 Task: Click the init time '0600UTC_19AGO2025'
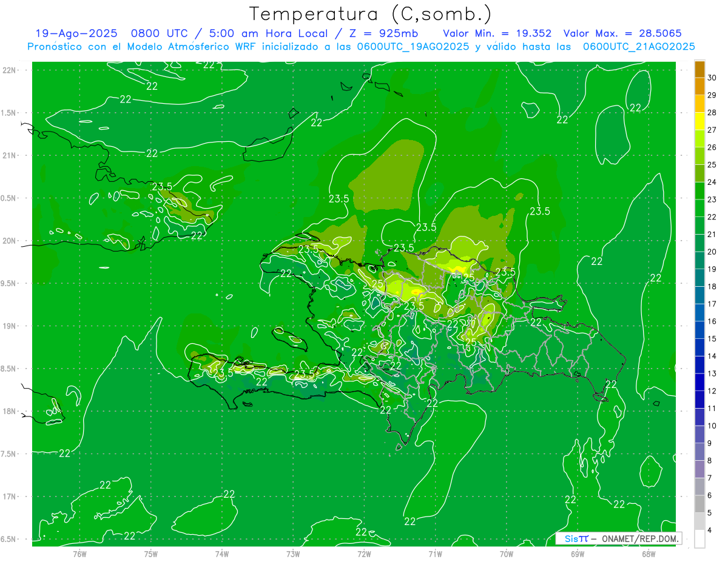point(413,46)
